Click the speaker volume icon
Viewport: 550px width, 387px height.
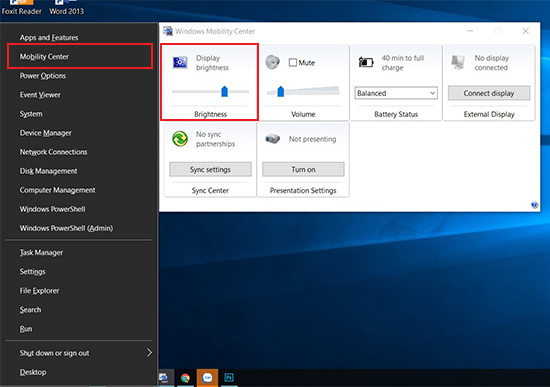click(273, 62)
